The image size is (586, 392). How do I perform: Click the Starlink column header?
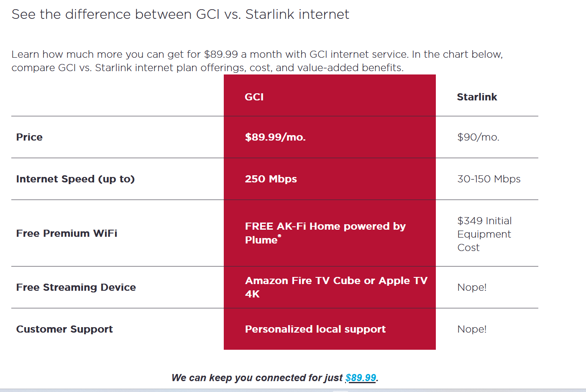[477, 97]
